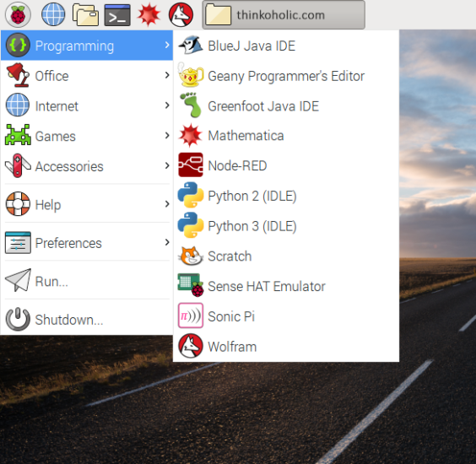Open the Games menu category
The height and width of the screenshot is (464, 476).
pyautogui.click(x=87, y=136)
